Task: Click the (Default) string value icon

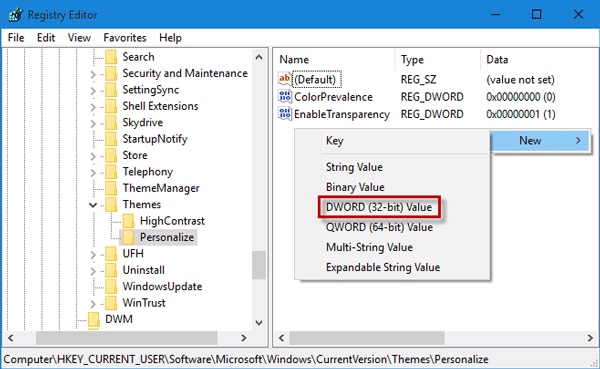Action: [285, 79]
